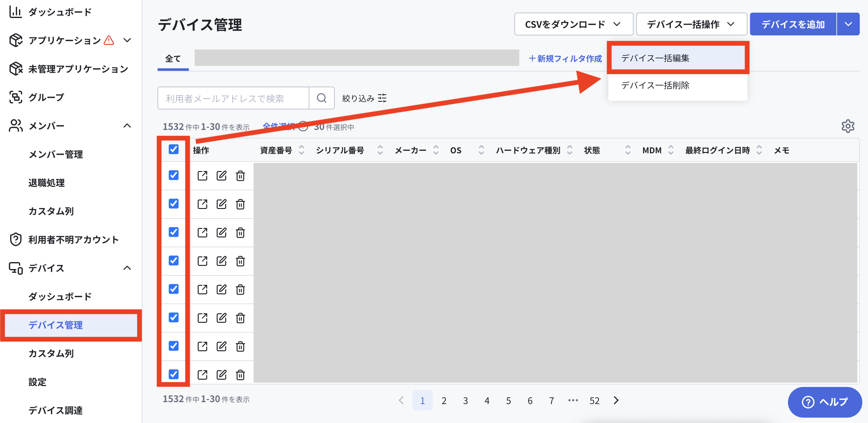Open デバイス調達 sidebar item
868x423 pixels.
pyautogui.click(x=56, y=410)
